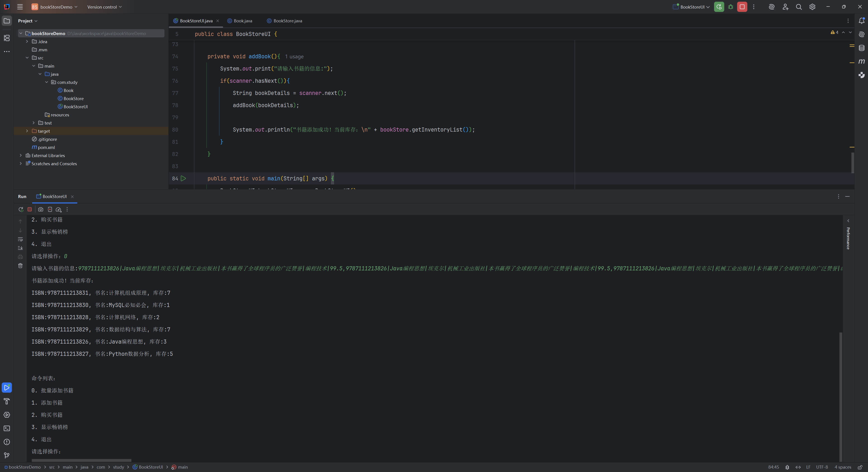Toggle soft-wrap in the console gutter
This screenshot has width=868, height=472.
coord(20,239)
